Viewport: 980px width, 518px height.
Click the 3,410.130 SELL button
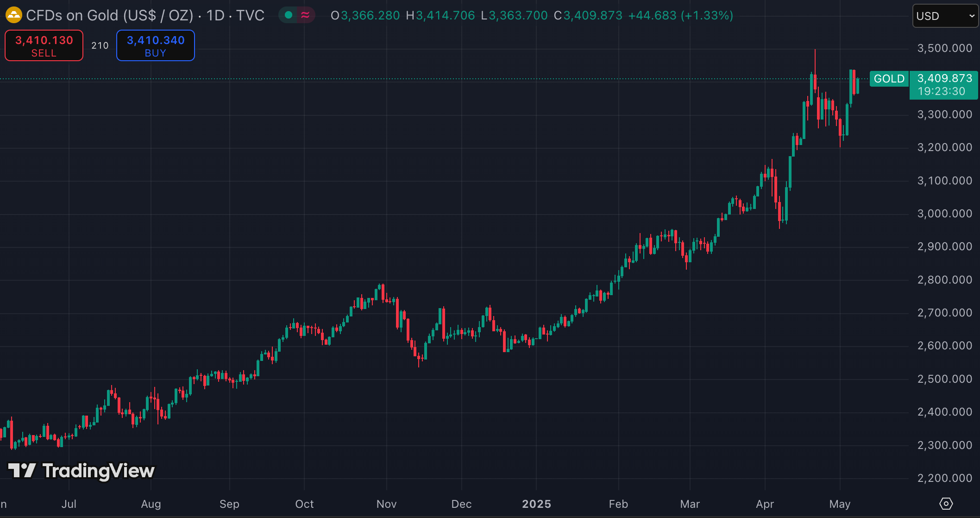[44, 45]
